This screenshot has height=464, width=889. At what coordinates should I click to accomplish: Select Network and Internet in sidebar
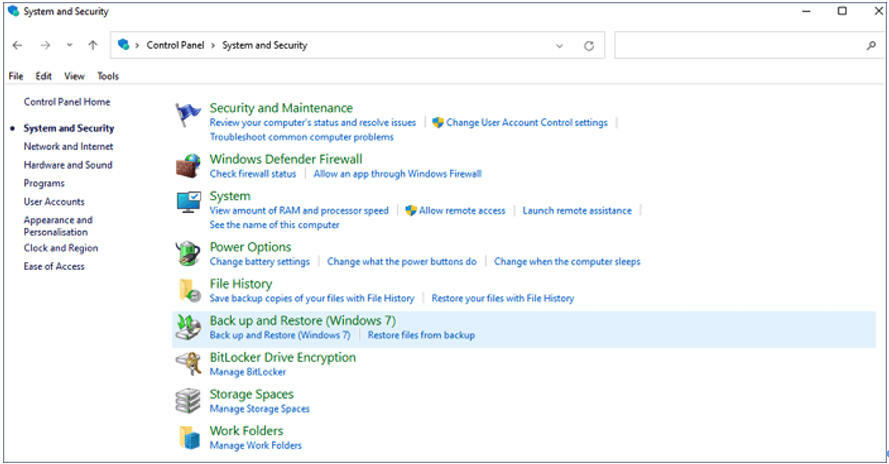(68, 146)
